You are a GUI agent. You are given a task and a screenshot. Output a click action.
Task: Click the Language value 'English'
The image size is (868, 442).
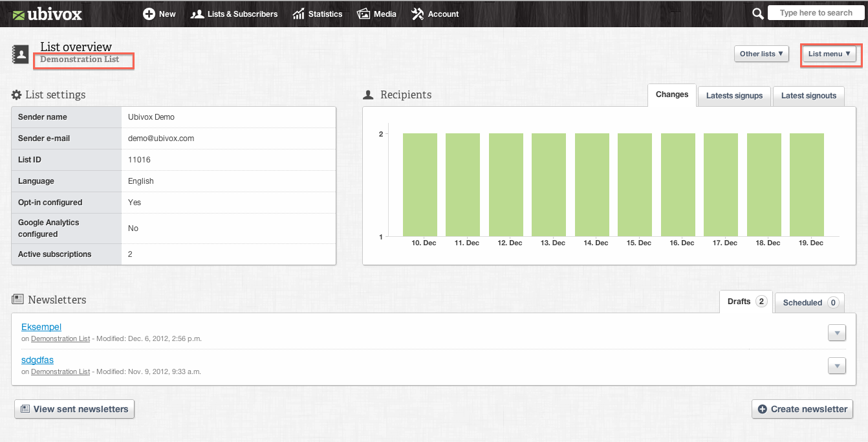[x=141, y=181]
